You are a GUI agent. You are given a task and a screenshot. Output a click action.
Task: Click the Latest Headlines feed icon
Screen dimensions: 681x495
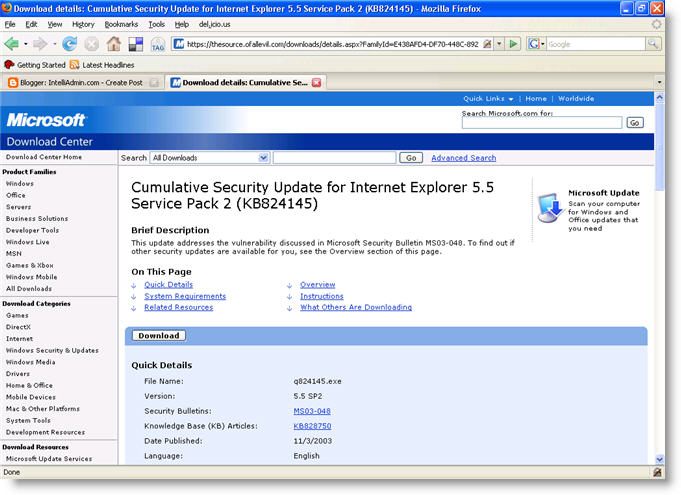pos(74,65)
